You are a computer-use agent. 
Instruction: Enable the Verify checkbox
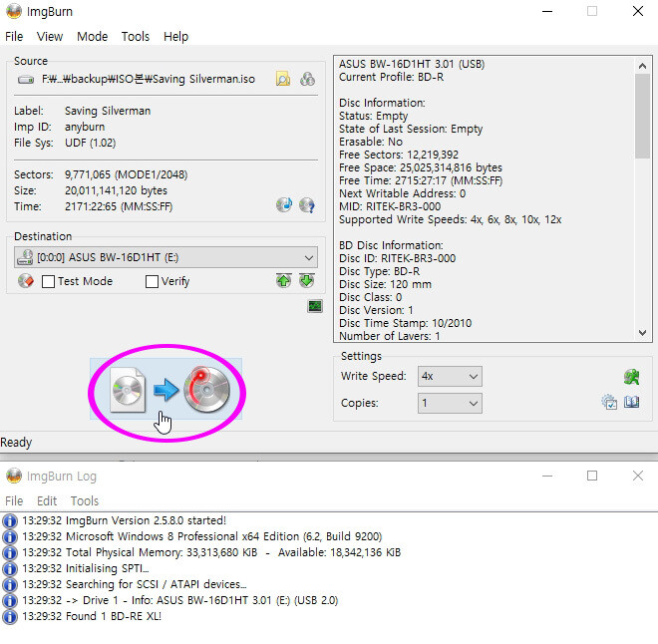pos(152,281)
